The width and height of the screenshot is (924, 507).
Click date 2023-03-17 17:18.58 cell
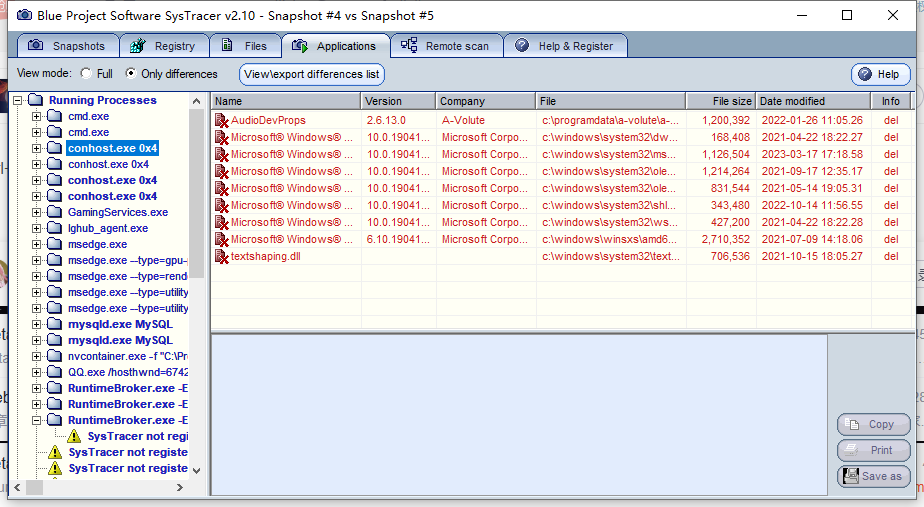pyautogui.click(x=812, y=154)
